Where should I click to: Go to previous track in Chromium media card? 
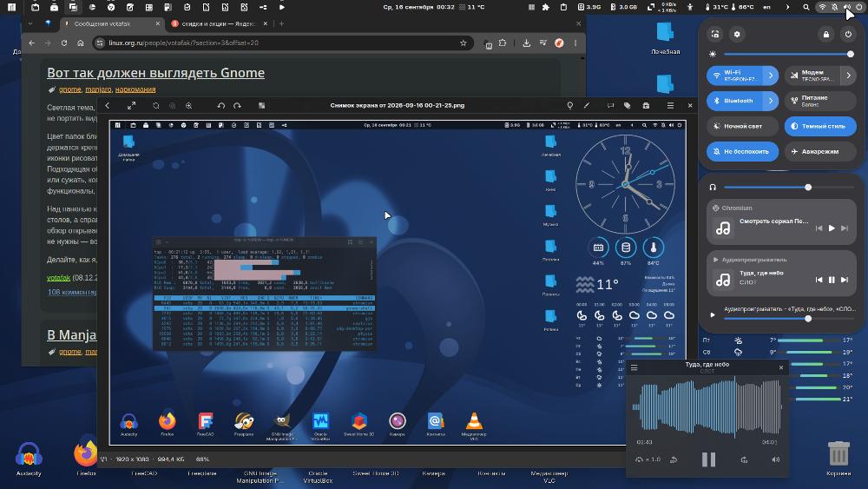coord(819,228)
